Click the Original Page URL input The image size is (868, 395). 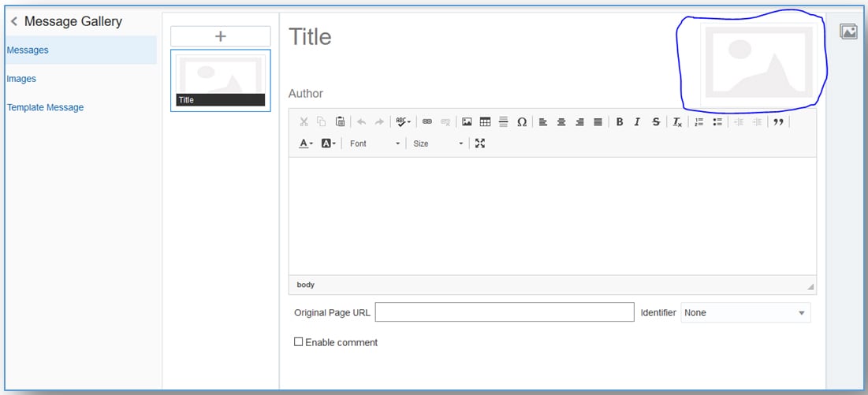(x=505, y=312)
